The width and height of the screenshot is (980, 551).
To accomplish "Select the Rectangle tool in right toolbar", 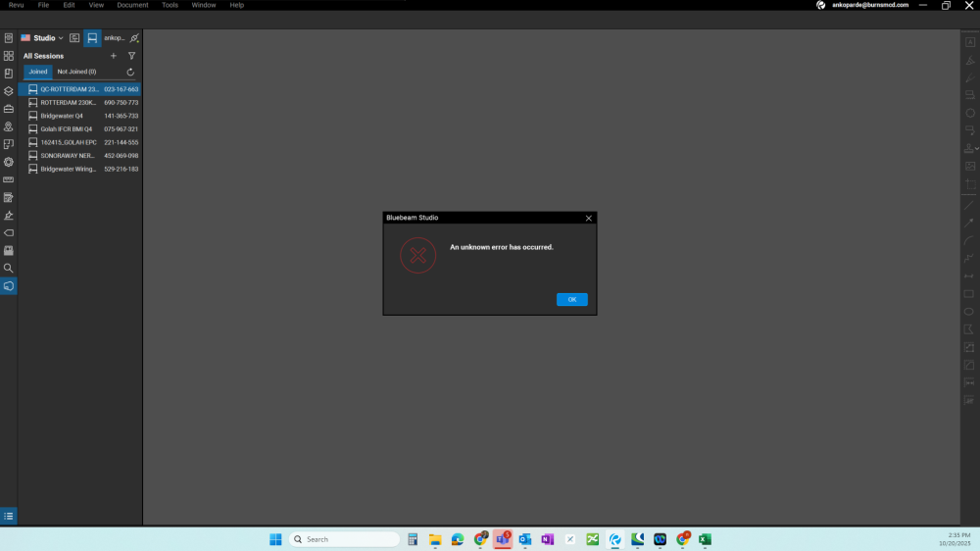I will tap(969, 294).
